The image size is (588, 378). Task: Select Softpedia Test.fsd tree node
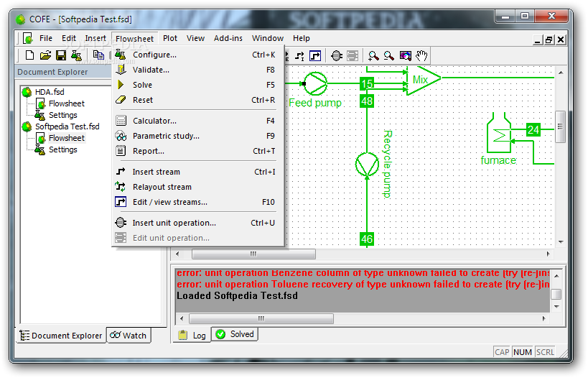[x=67, y=126]
